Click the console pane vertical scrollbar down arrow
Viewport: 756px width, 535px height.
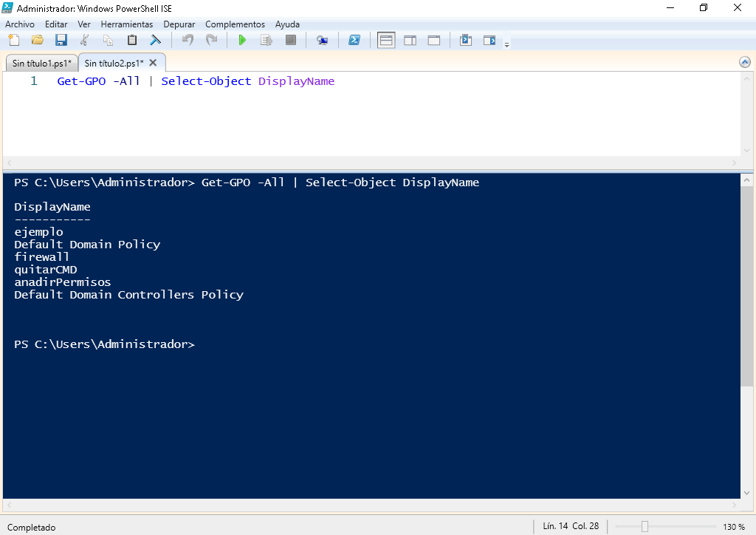746,493
